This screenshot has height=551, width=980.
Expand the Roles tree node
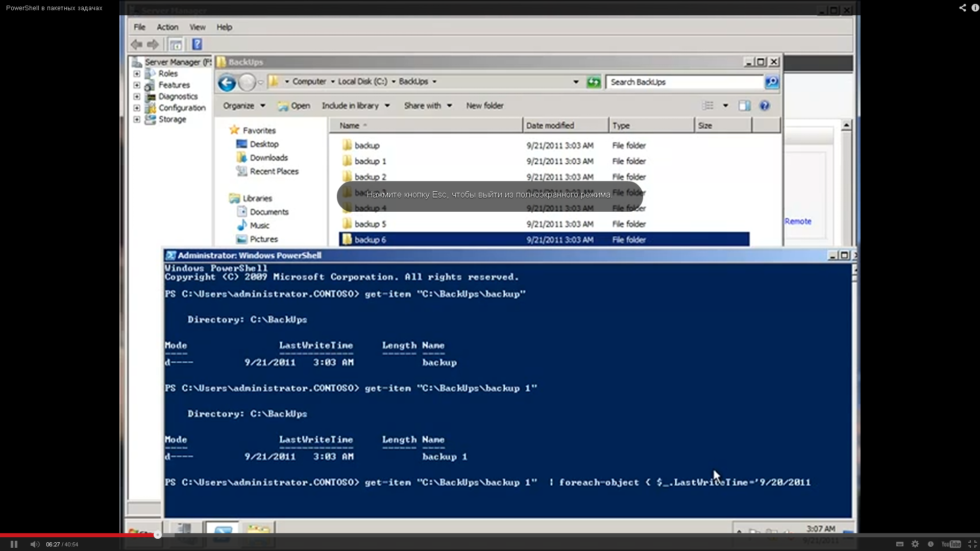pyautogui.click(x=137, y=73)
